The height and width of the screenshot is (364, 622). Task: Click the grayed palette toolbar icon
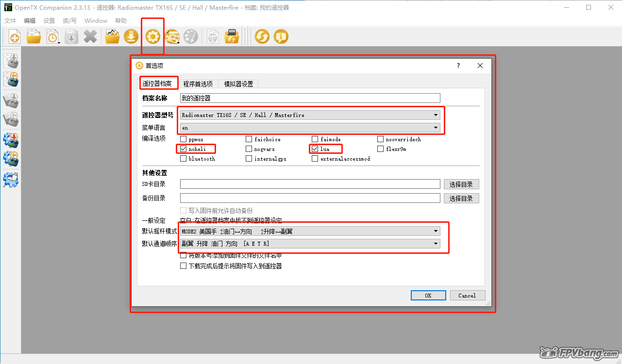point(191,37)
